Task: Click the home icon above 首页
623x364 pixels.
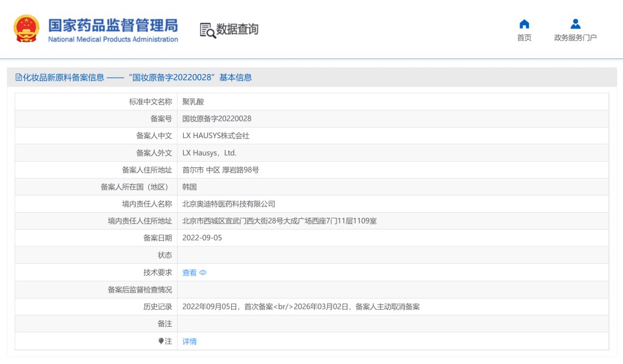Action: click(x=524, y=22)
